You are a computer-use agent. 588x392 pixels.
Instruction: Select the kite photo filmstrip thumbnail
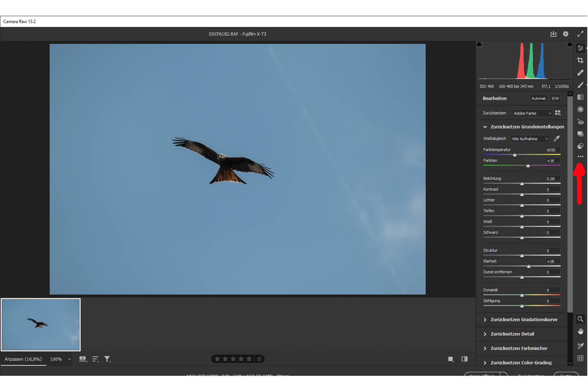[x=40, y=324]
